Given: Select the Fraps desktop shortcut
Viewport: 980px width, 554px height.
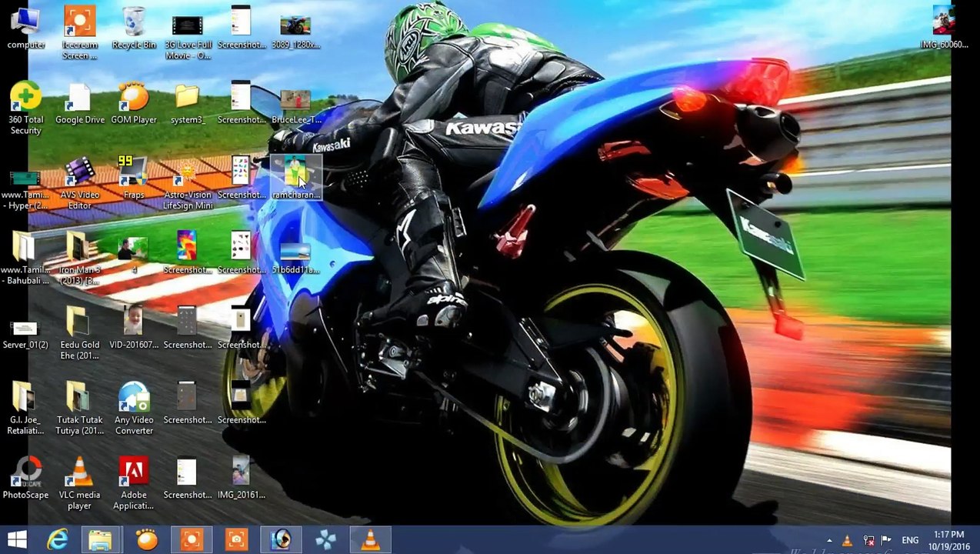Looking at the screenshot, I should coord(134,178).
